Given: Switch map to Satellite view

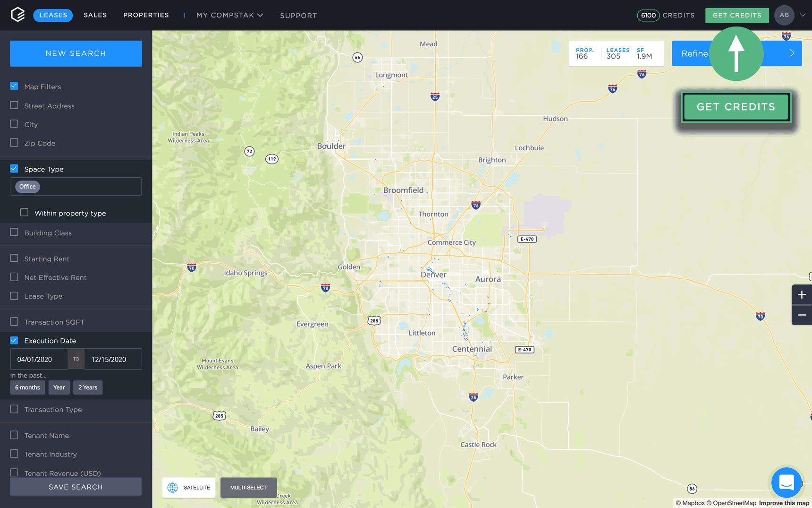Looking at the screenshot, I should click(x=189, y=488).
